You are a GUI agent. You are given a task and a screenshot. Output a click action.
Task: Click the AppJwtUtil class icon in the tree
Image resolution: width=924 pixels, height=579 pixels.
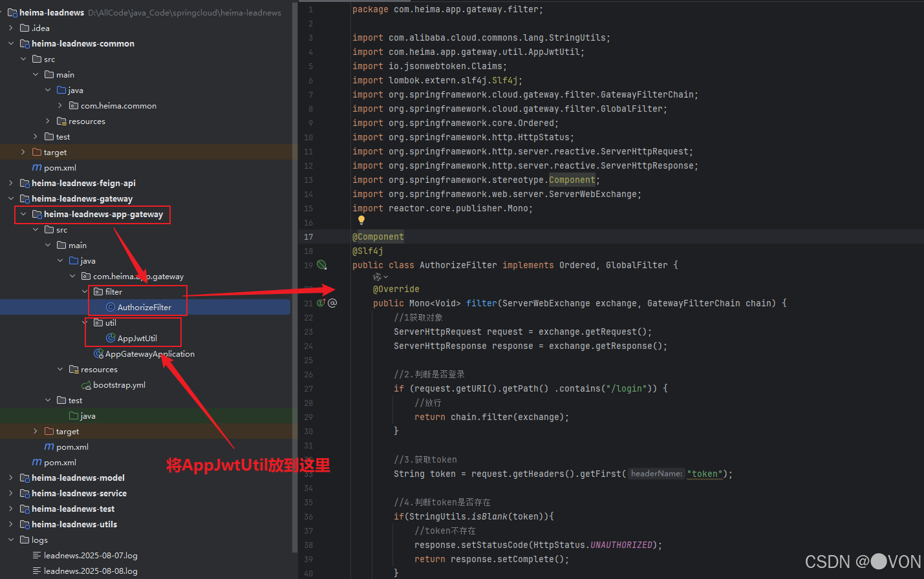point(111,339)
